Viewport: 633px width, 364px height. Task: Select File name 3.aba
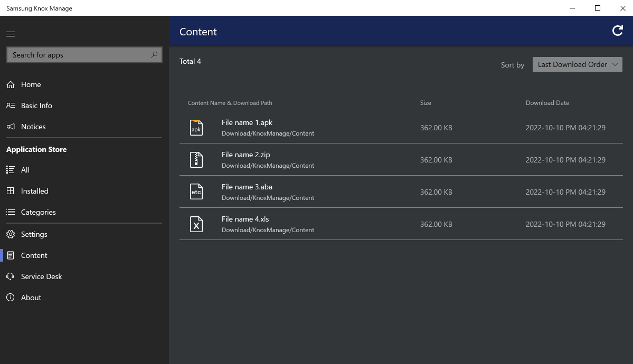[247, 187]
